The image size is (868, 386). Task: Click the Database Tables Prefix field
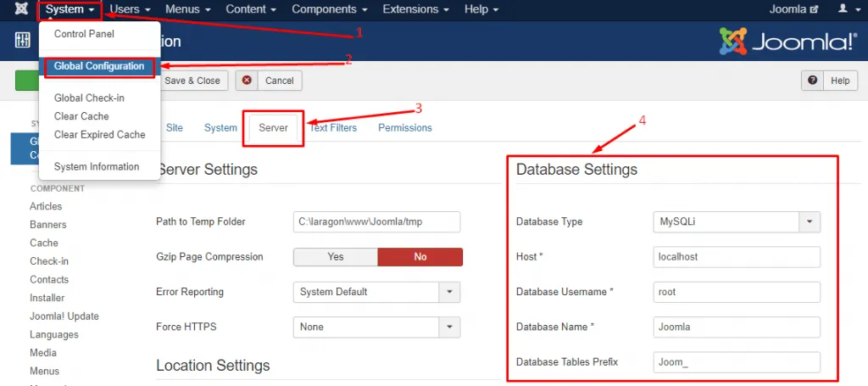(x=737, y=362)
